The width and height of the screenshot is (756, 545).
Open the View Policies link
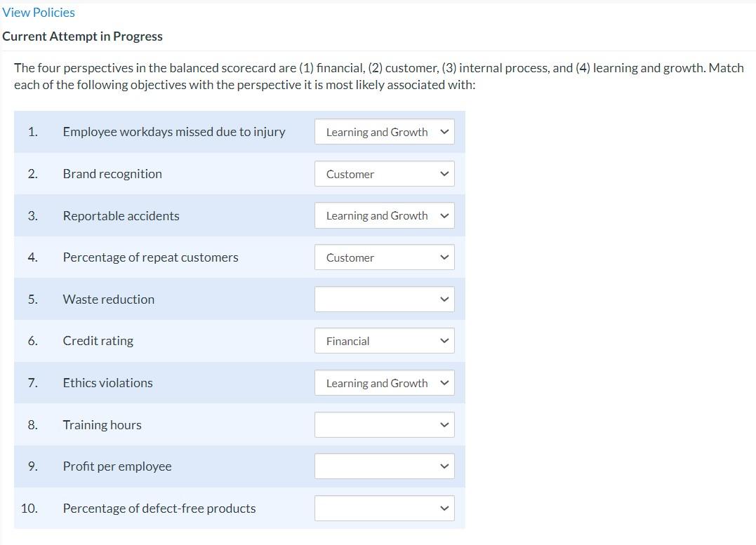click(x=38, y=12)
